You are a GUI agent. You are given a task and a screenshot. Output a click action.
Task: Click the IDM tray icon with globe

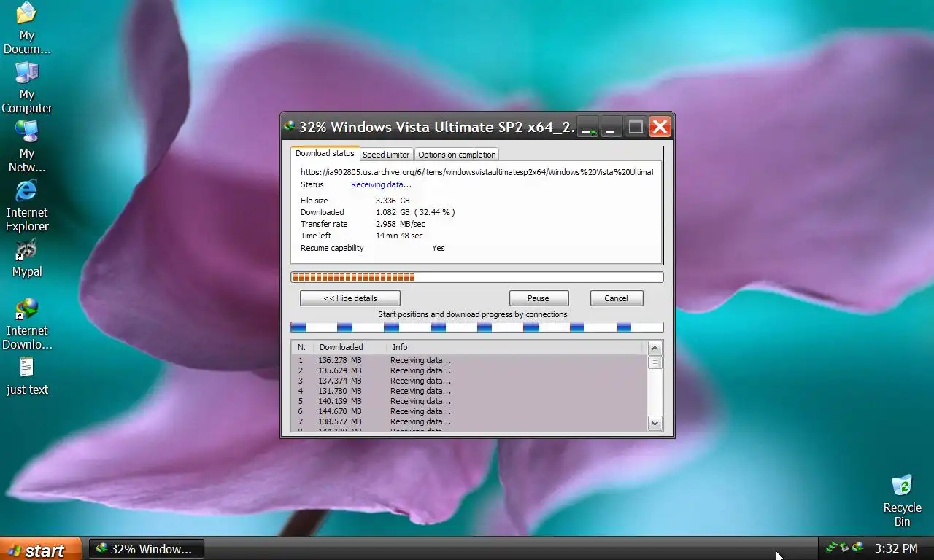tap(858, 548)
